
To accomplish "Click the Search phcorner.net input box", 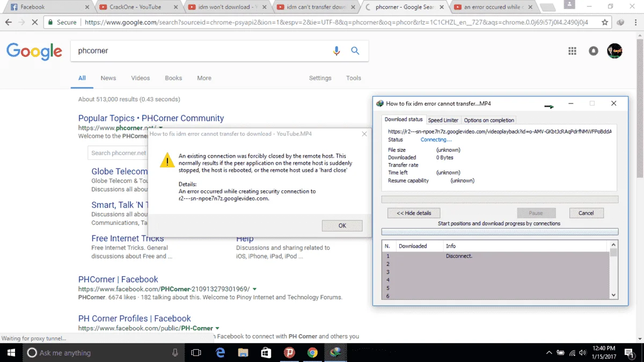I will [118, 153].
